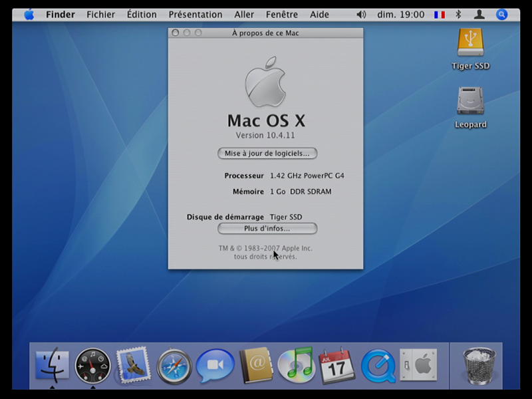Launch iChat from the Dock
Viewport: 532px width, 399px height.
click(x=215, y=366)
